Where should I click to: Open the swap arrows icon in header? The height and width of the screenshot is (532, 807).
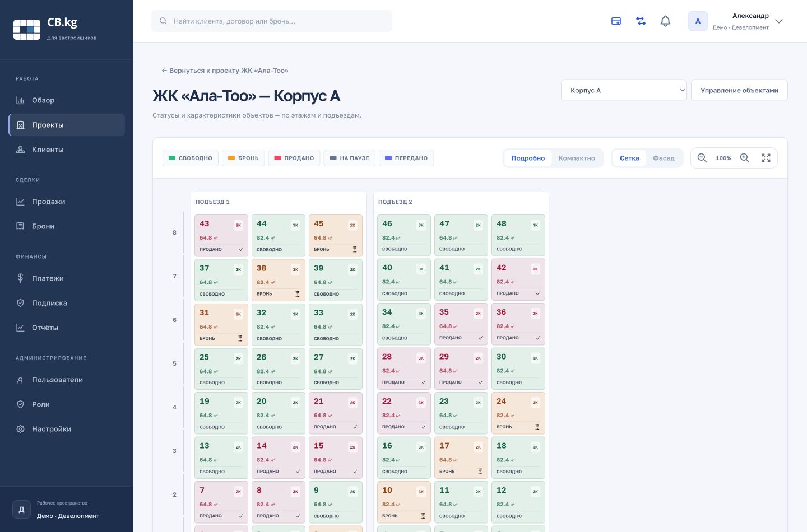pos(641,21)
